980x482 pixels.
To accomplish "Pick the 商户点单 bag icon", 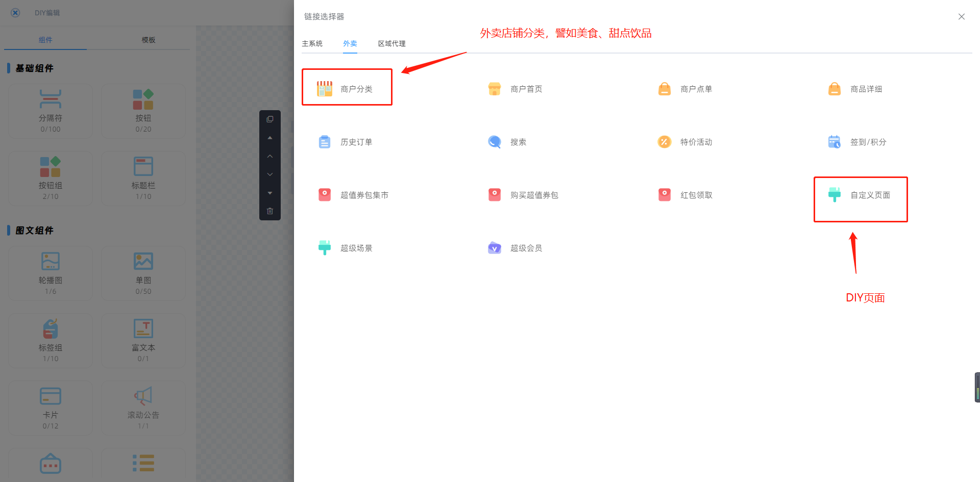I will click(664, 89).
